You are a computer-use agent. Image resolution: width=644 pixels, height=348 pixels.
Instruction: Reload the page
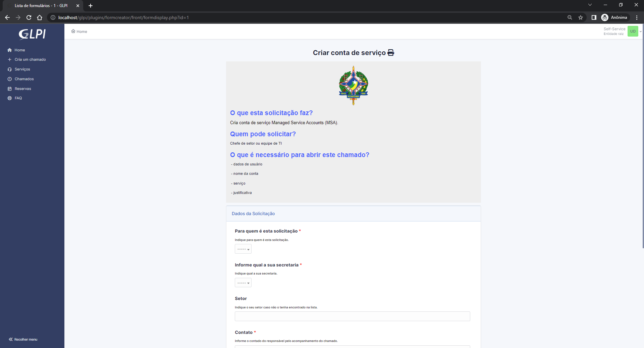[x=29, y=17]
